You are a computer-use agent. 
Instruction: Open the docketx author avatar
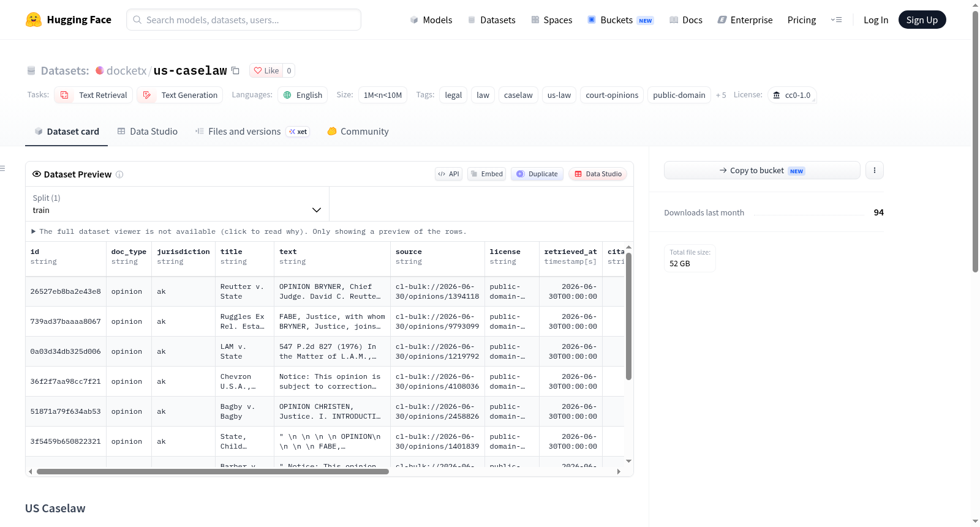point(100,70)
